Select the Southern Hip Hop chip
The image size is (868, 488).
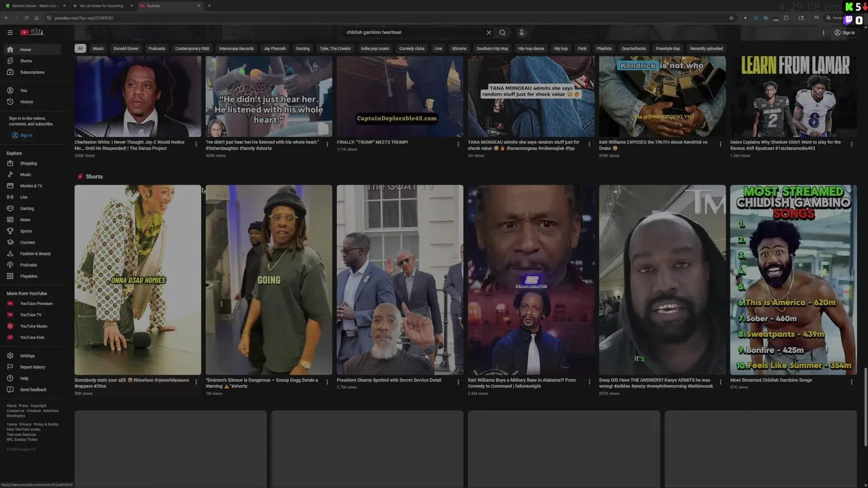click(492, 49)
